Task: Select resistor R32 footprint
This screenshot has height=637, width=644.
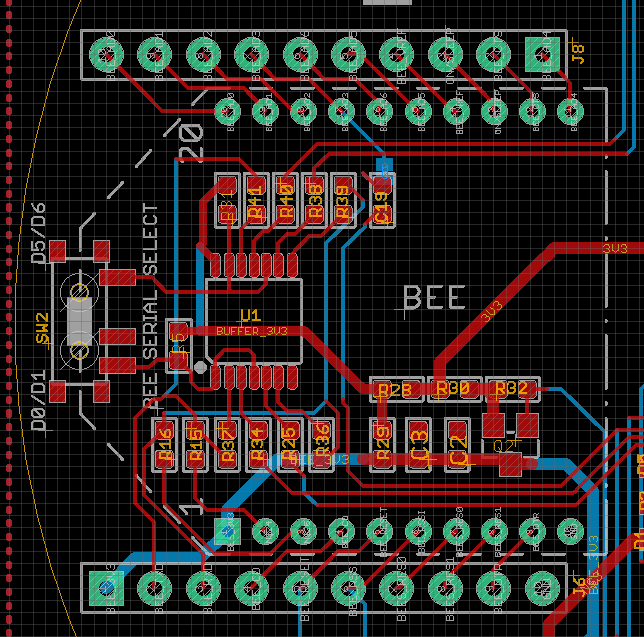Action: point(513,389)
